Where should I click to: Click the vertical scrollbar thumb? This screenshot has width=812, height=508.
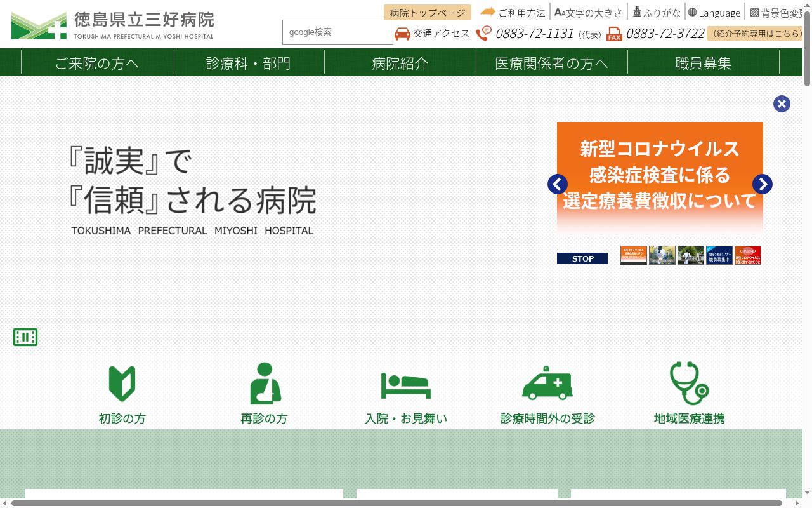807,48
